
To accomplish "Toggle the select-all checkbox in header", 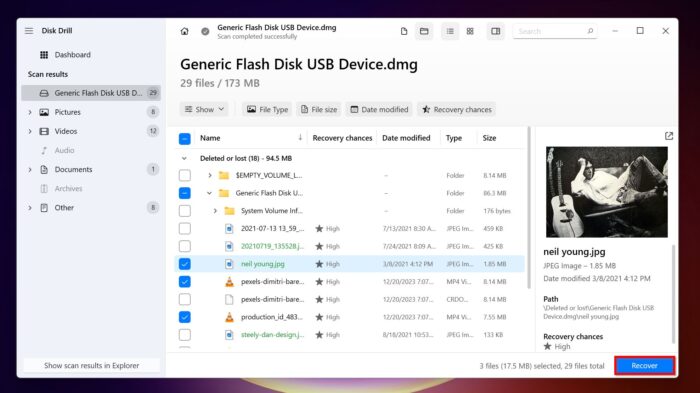I will point(184,138).
